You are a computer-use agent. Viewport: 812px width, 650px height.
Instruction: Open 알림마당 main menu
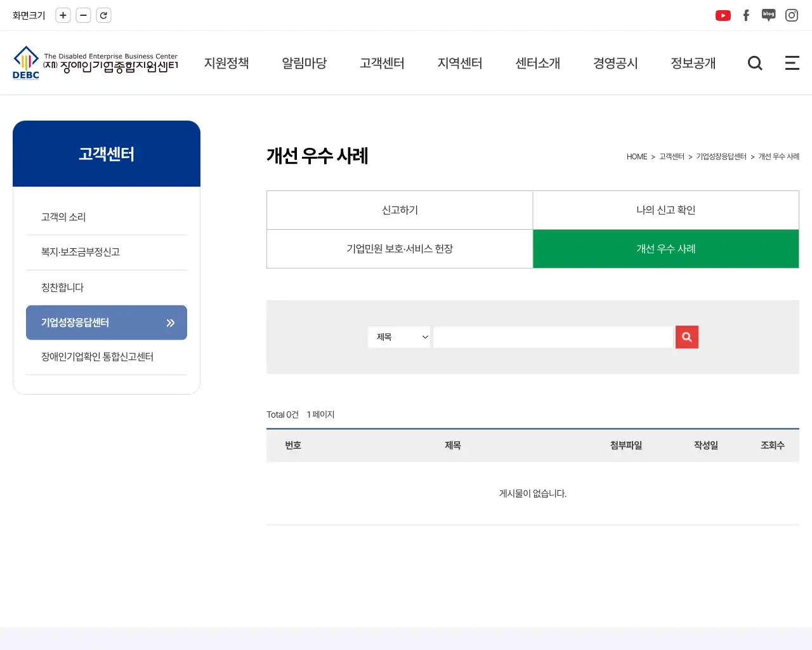[x=304, y=63]
